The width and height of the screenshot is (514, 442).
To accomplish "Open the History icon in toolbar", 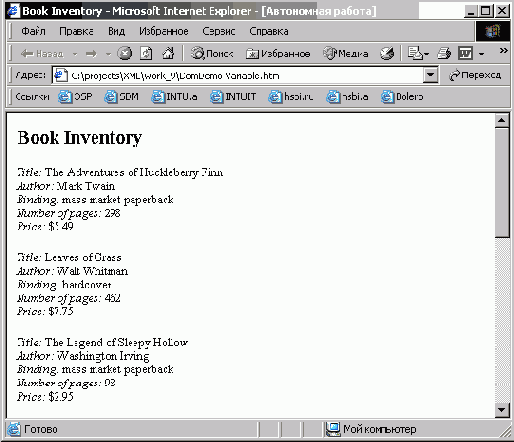I will (x=387, y=53).
